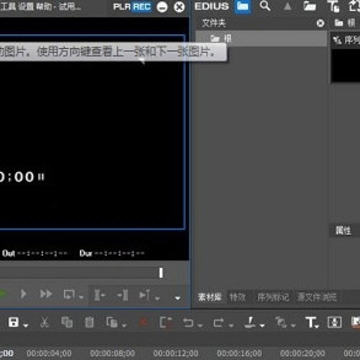Step forward with the next frame button
360x360 pixels.
pyautogui.click(x=23, y=294)
